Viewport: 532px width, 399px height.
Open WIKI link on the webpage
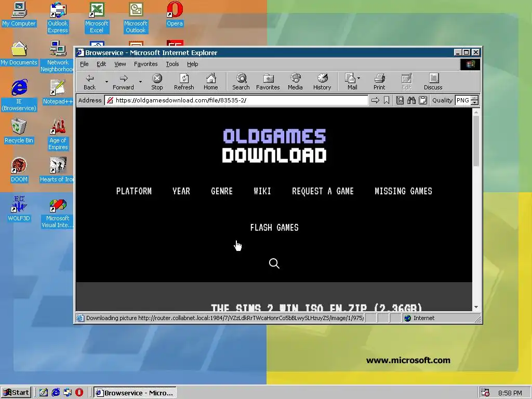pyautogui.click(x=262, y=191)
